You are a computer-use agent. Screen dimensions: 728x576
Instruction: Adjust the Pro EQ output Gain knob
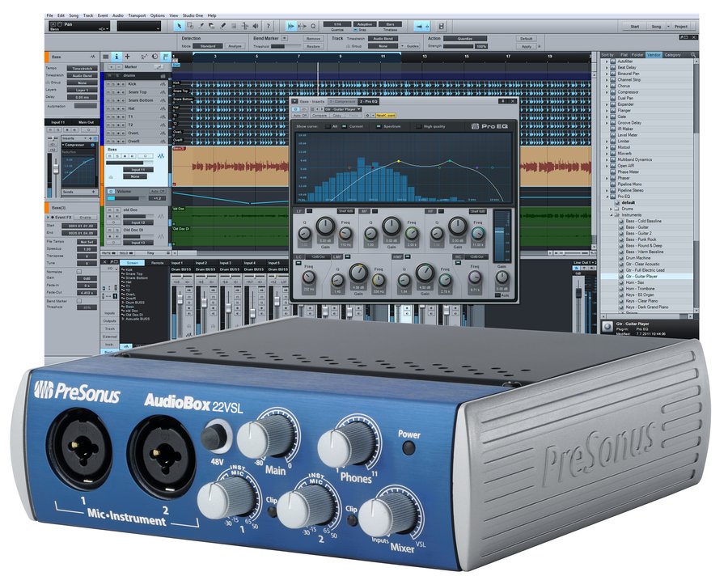point(502,277)
